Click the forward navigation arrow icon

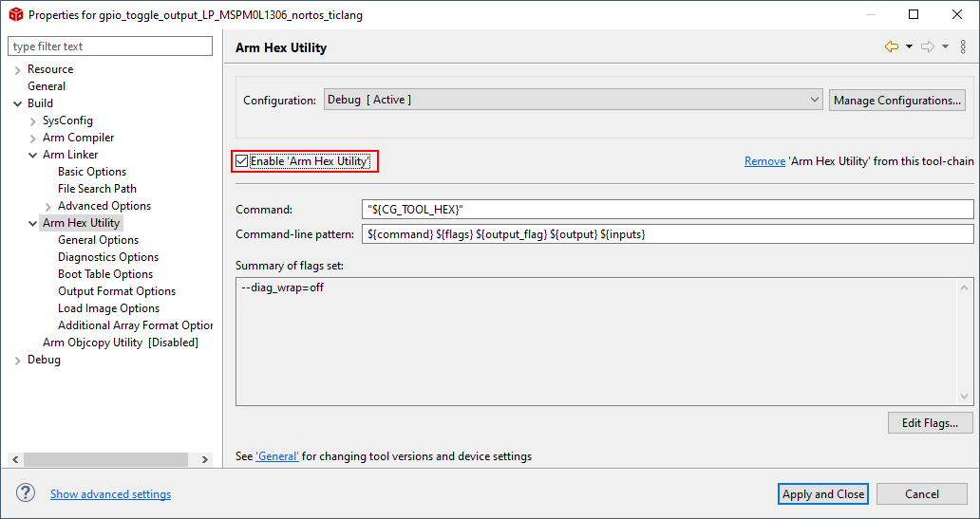tap(928, 46)
